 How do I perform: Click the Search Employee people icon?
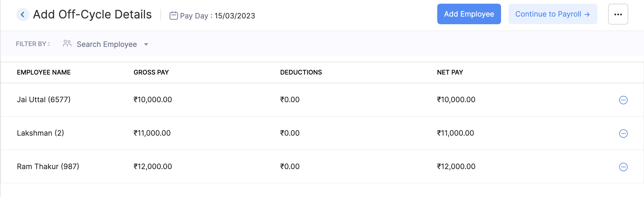67,44
